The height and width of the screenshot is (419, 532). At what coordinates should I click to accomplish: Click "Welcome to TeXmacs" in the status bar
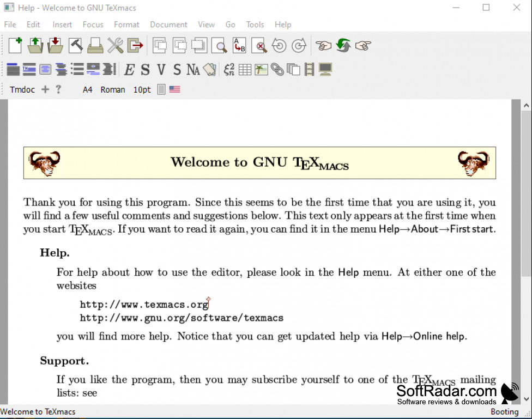tap(38, 412)
